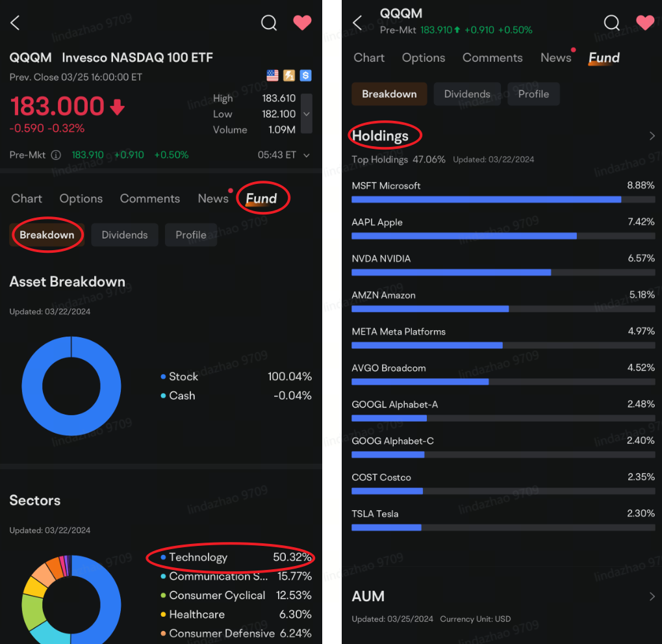Open News tab on left screen

pos(213,198)
